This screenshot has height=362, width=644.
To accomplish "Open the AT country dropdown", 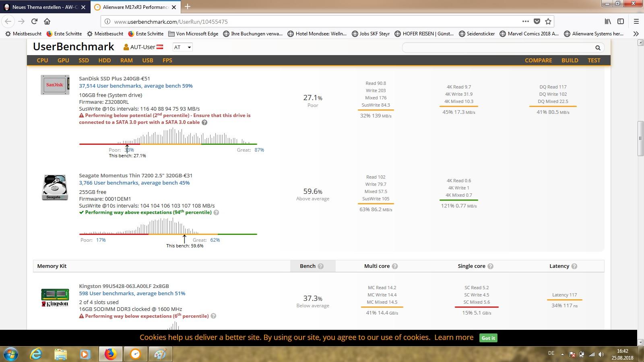I will pos(182,47).
